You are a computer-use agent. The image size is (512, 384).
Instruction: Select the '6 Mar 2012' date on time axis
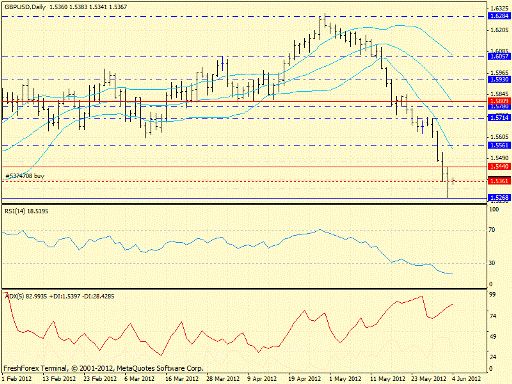point(139,379)
